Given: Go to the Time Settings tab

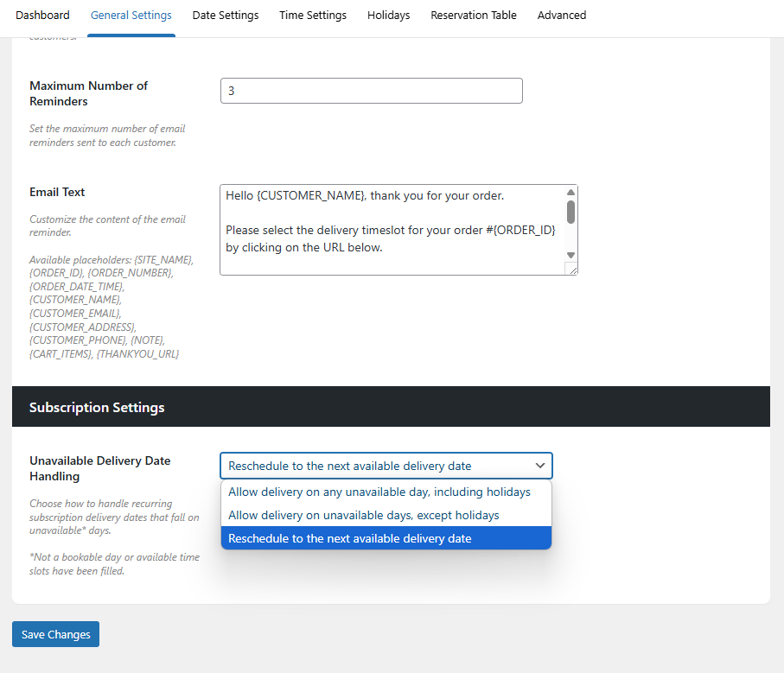Looking at the screenshot, I should (x=312, y=15).
